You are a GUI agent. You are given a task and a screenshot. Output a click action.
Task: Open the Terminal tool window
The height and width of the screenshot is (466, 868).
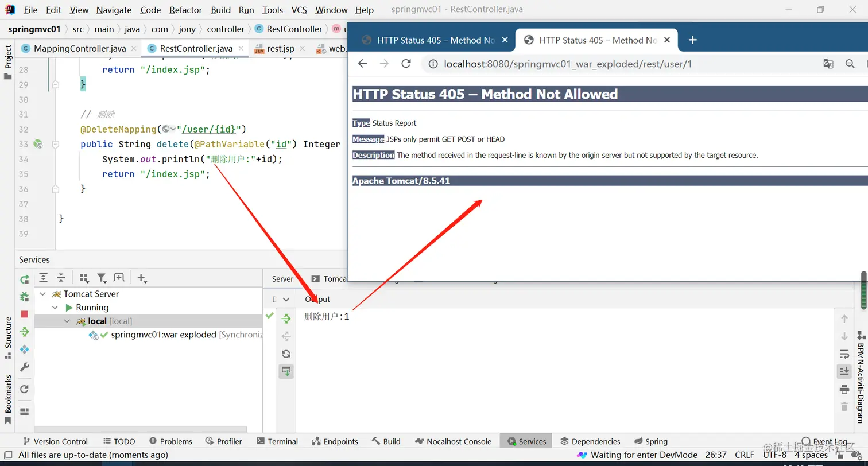coord(277,441)
